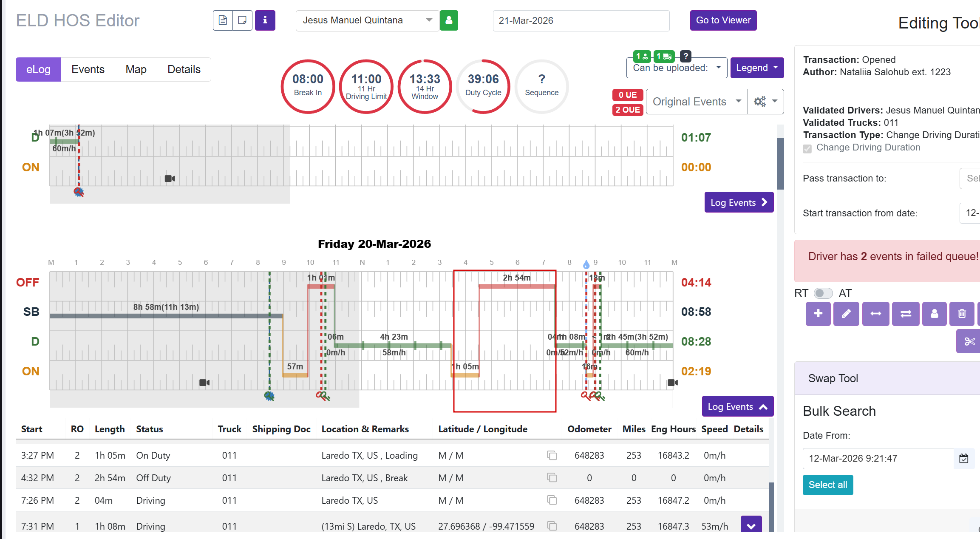Click the swap arrows tool button
980x539 pixels.
click(905, 314)
